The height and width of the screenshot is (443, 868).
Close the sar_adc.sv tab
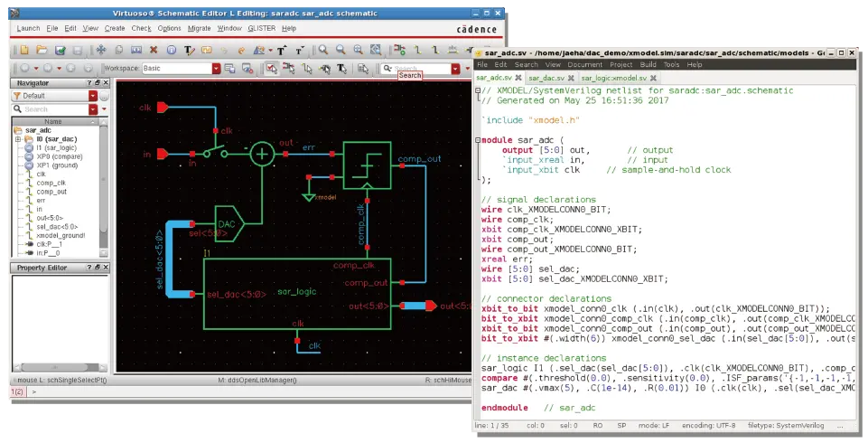click(x=518, y=78)
